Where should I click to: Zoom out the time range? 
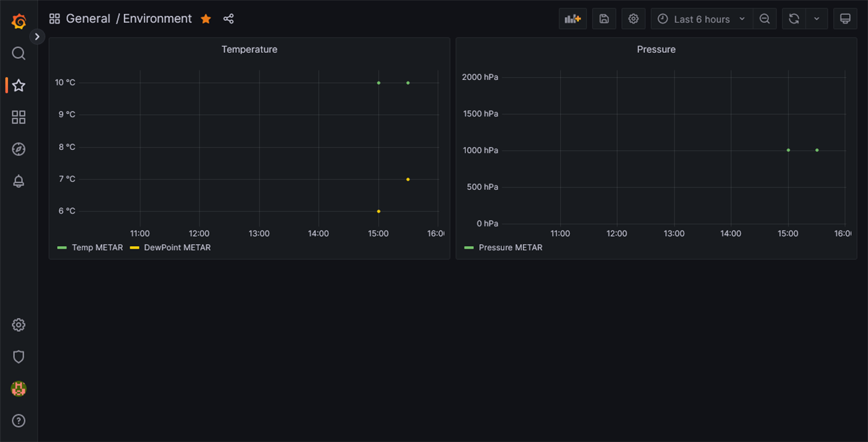click(764, 19)
